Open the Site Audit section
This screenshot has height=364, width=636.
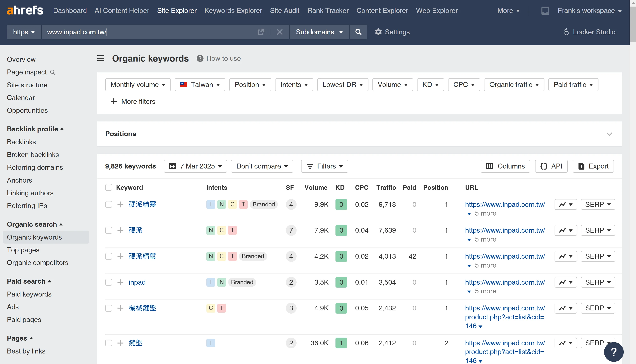(x=285, y=11)
